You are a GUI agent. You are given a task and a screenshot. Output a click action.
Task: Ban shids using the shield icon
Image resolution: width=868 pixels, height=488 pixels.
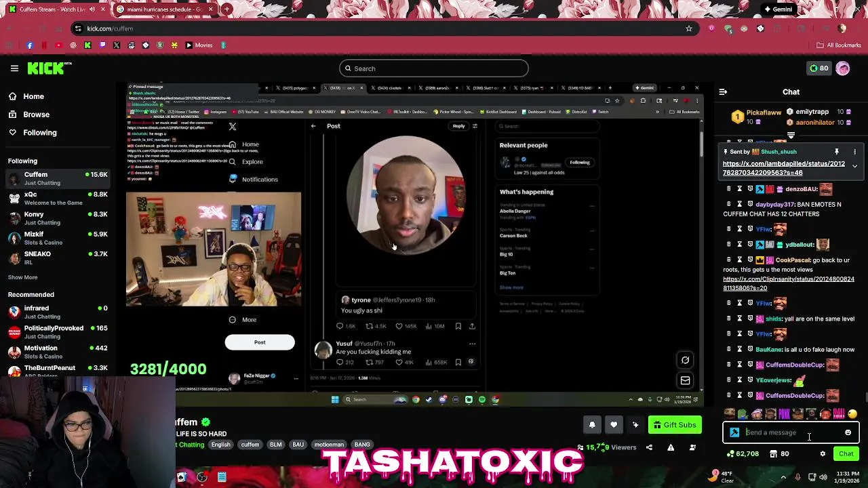pyautogui.click(x=750, y=319)
